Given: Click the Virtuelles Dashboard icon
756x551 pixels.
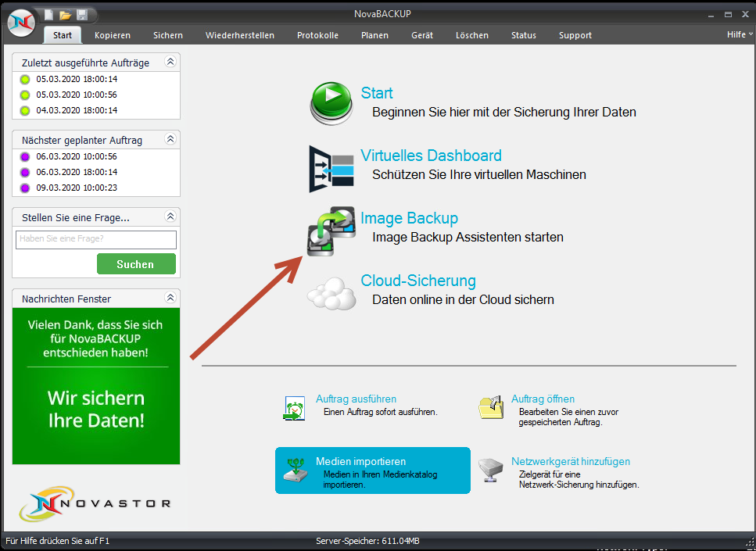Looking at the screenshot, I should 331,169.
